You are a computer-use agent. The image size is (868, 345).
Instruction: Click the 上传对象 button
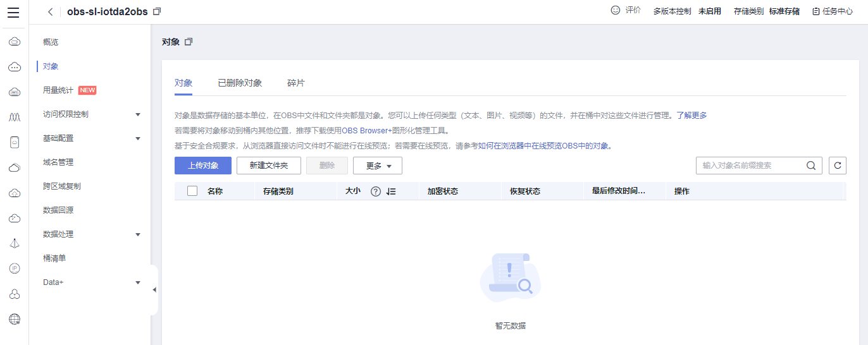(203, 166)
